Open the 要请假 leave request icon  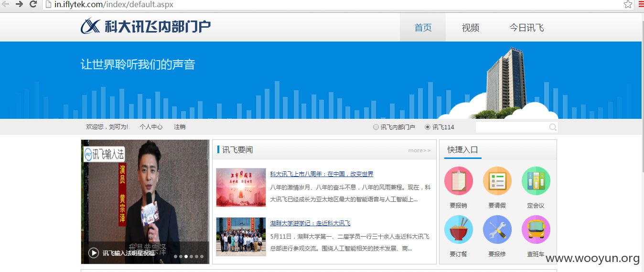tap(497, 181)
